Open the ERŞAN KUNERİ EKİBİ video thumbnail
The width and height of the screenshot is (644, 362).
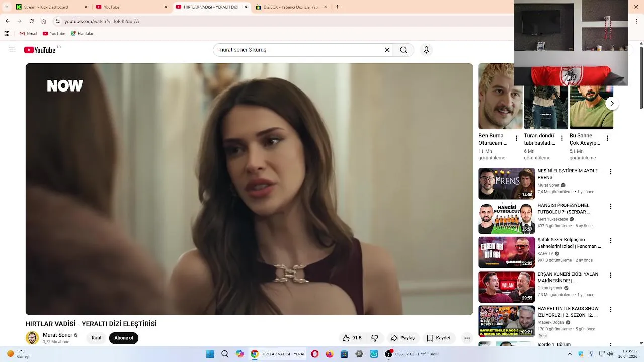(507, 287)
